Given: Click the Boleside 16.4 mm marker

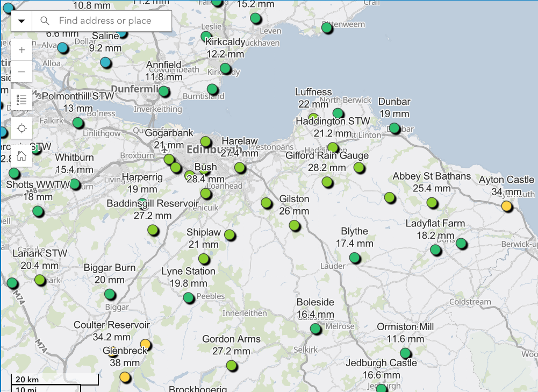Looking at the screenshot, I should 315,329.
